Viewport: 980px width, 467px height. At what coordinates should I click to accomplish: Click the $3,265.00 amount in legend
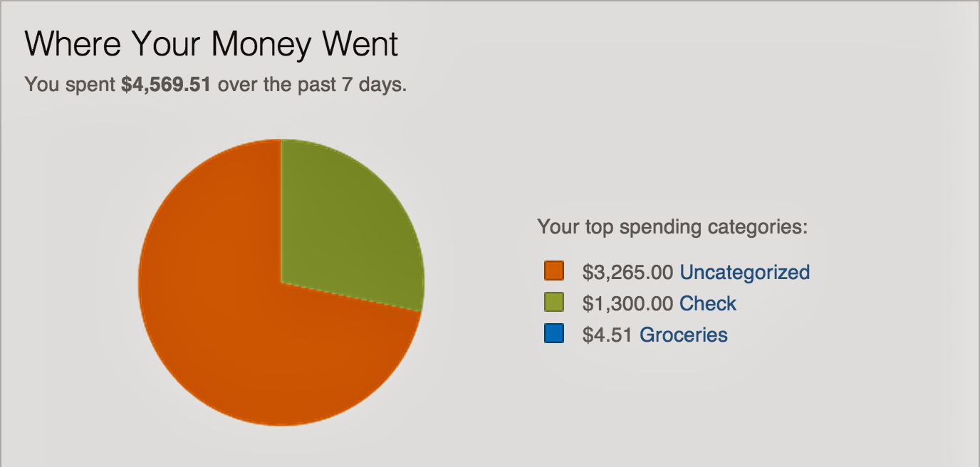pos(627,272)
